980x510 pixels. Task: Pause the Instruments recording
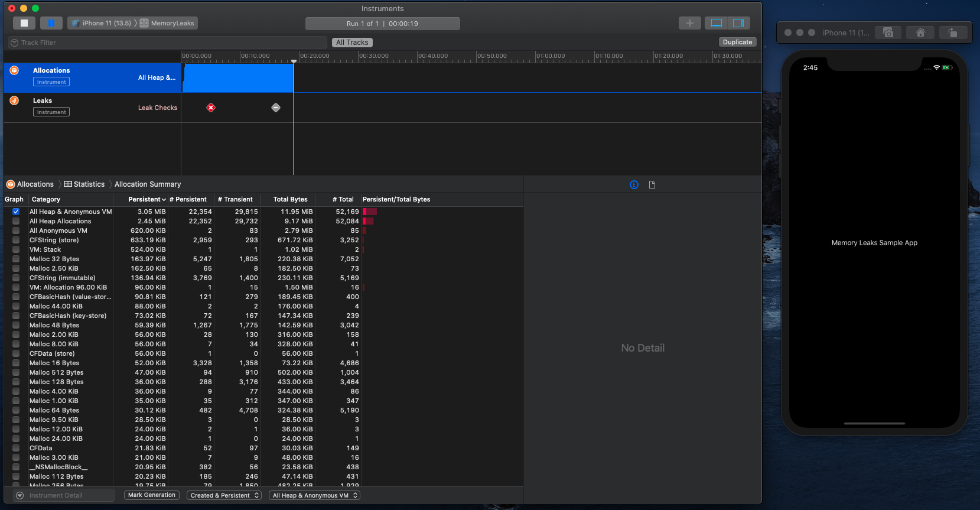51,23
